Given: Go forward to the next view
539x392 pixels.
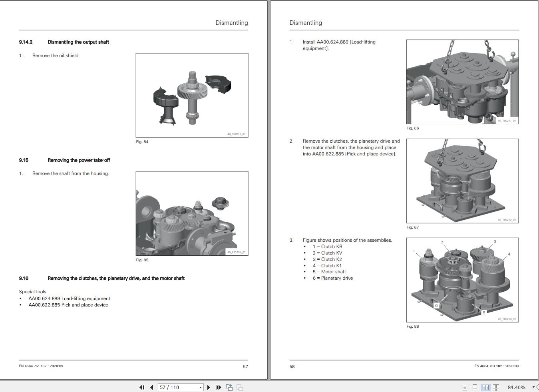Looking at the screenshot, I should (239, 387).
